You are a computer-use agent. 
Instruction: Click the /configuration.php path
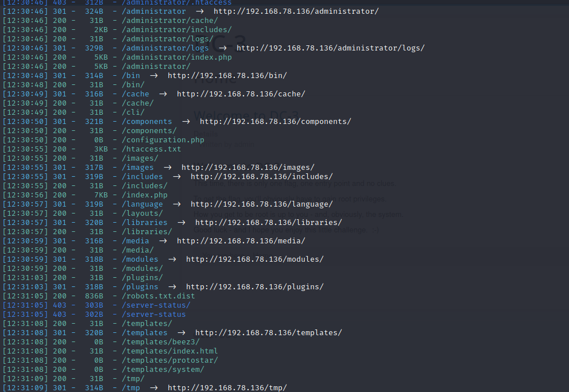click(x=163, y=140)
